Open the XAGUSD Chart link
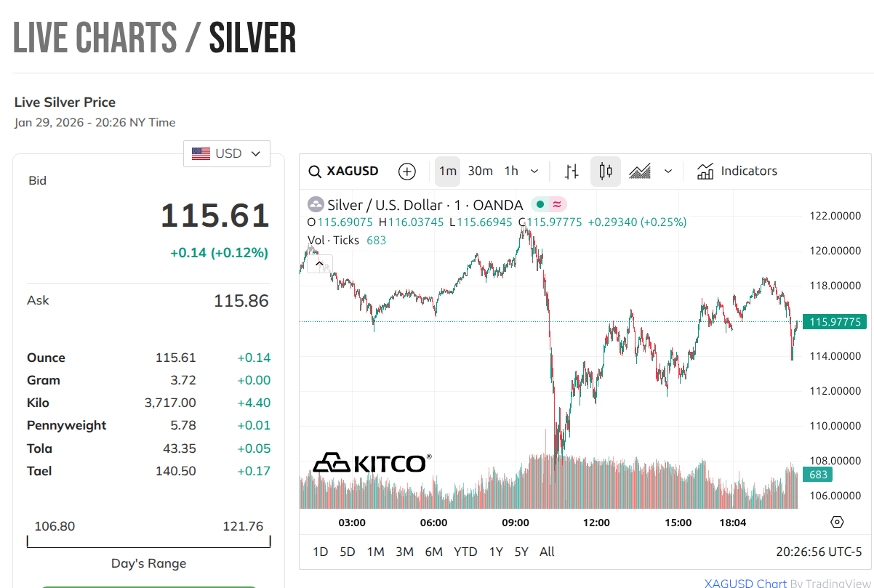This screenshot has width=874, height=588. pos(745,583)
